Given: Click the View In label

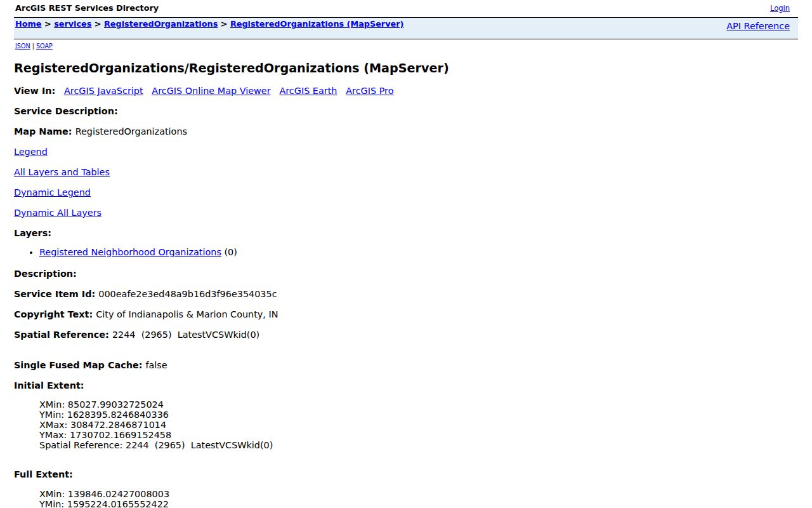Looking at the screenshot, I should (x=34, y=91).
